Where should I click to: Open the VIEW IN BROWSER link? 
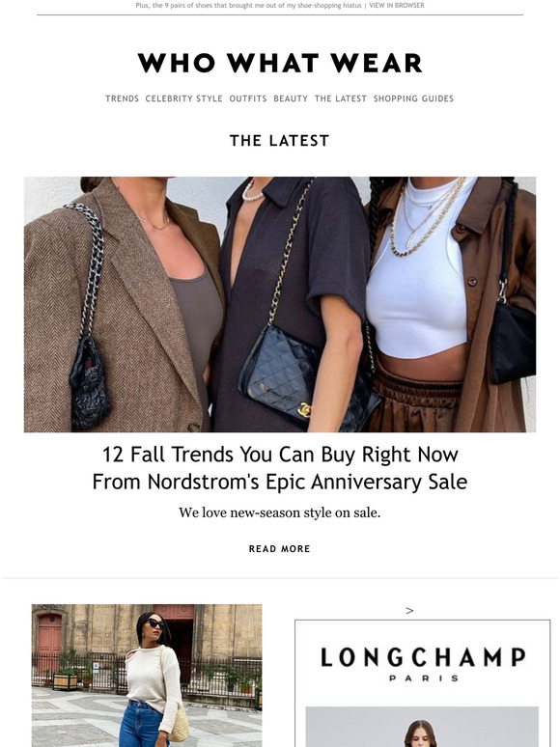point(397,5)
